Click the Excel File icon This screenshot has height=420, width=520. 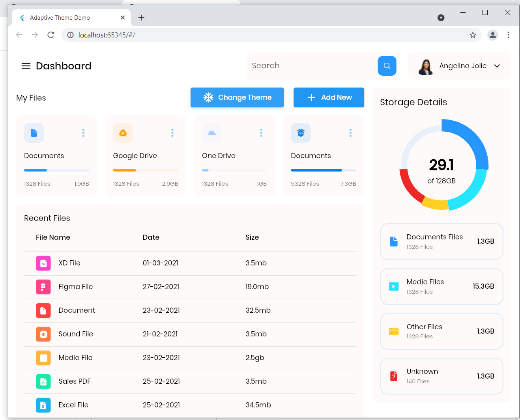click(x=43, y=405)
